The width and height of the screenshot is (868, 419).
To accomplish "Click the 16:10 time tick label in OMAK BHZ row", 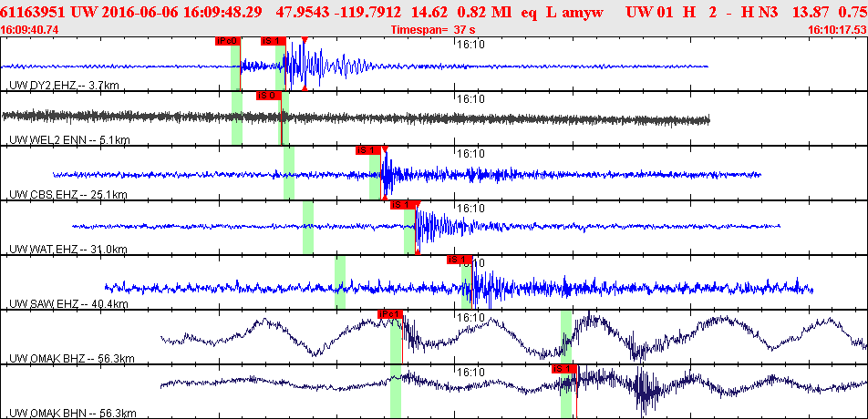I will pos(470,318).
